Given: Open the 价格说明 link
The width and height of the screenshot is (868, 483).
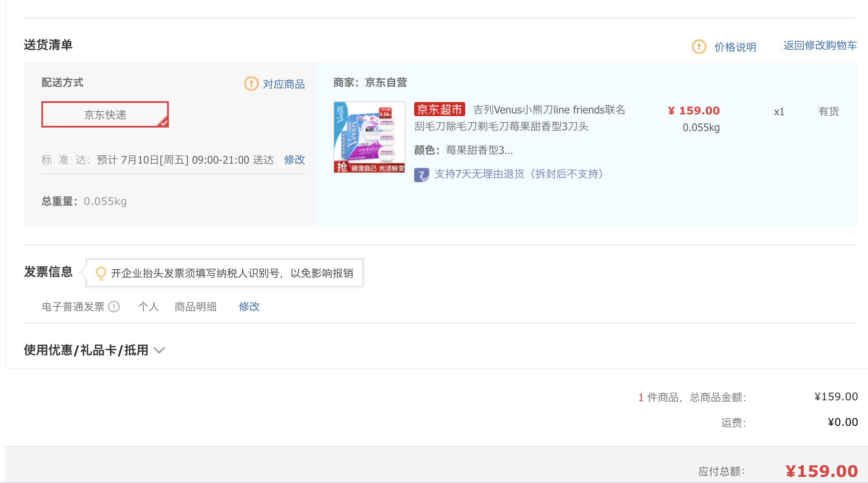Looking at the screenshot, I should click(735, 47).
